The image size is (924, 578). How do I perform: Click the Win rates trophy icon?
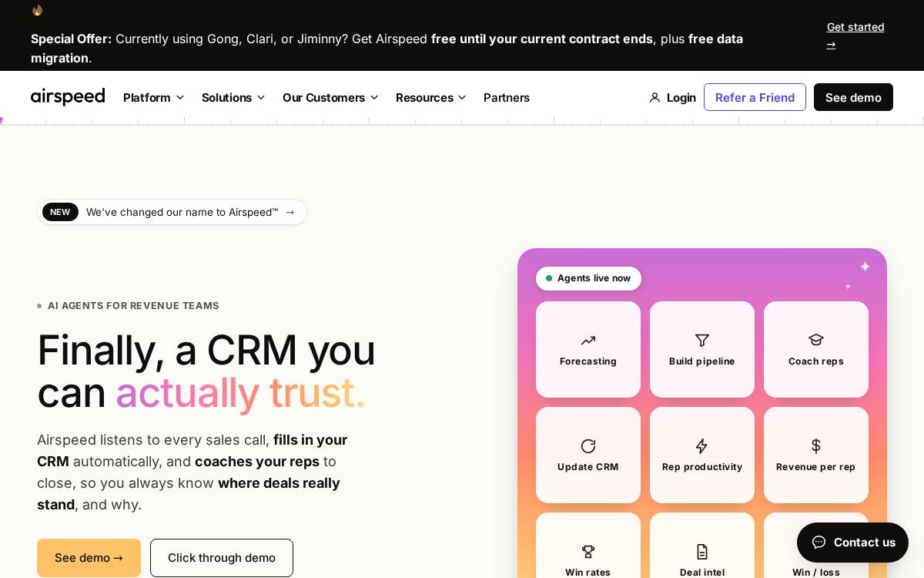588,552
